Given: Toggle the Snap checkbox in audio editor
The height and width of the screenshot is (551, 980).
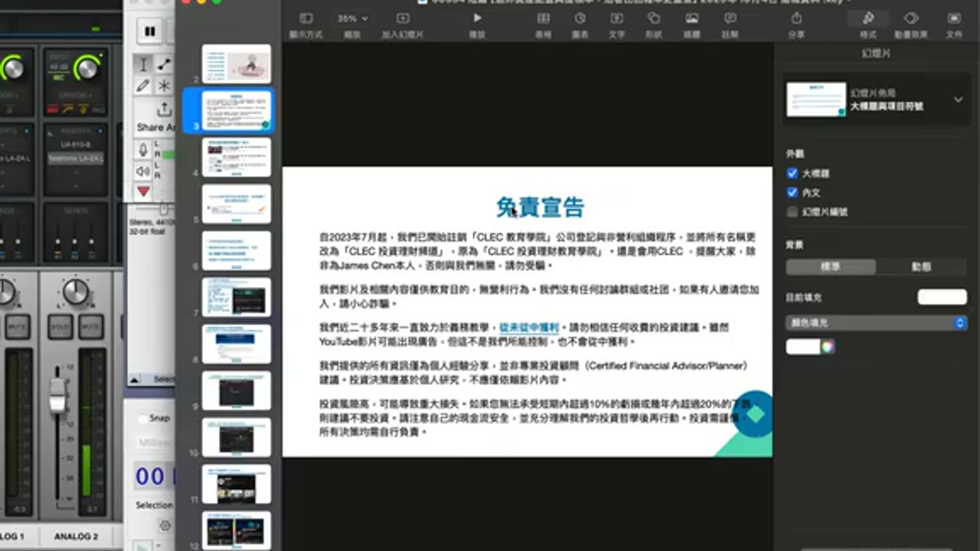Looking at the screenshot, I should tap(143, 419).
